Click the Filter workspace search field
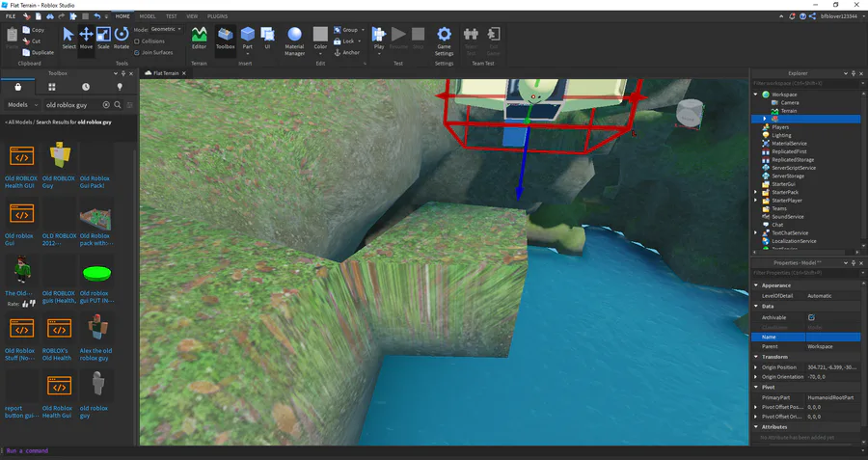This screenshot has width=868, height=460. pos(805,84)
